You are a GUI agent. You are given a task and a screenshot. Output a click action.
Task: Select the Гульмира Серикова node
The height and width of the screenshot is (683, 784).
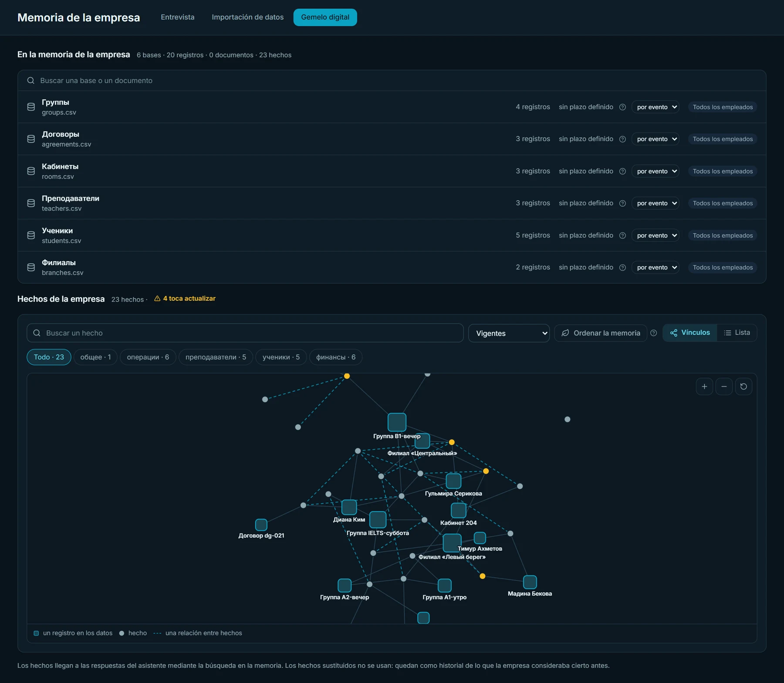click(453, 481)
